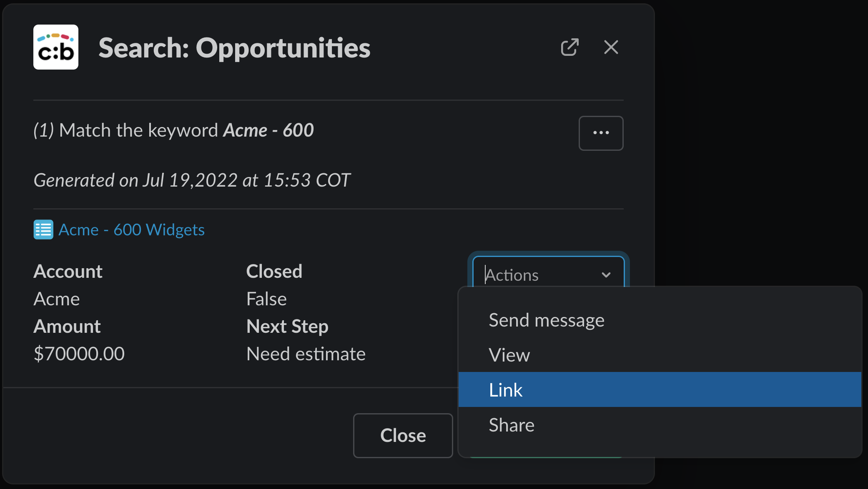Screen dimensions: 868x489
Task: Click the Match the keyword Acme - 600 text
Action: coord(173,130)
